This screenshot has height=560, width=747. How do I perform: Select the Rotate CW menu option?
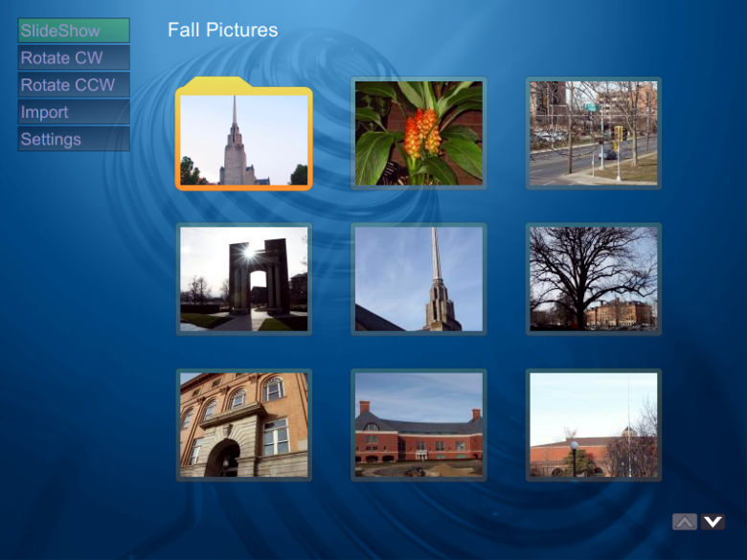click(74, 57)
